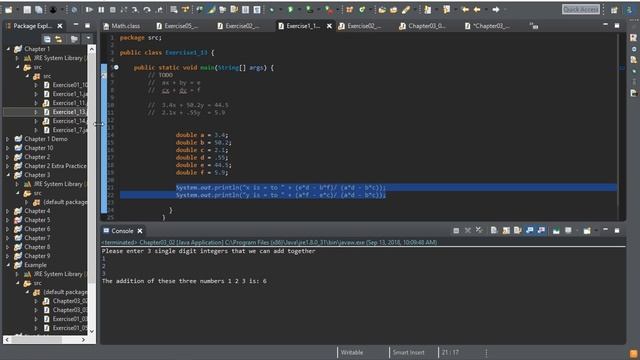Collapse the Chapter 3 project
The width and height of the screenshot is (640, 360).
[x=8, y=175]
